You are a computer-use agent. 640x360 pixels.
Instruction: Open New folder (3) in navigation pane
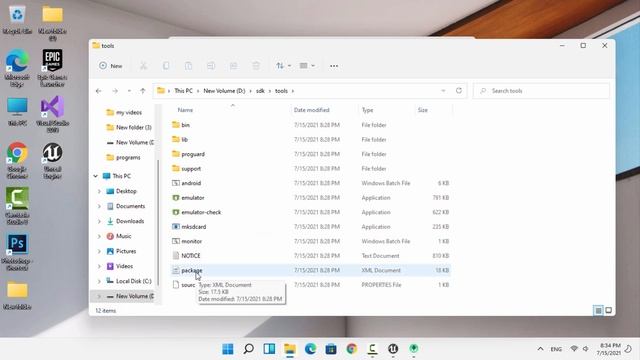coord(129,127)
